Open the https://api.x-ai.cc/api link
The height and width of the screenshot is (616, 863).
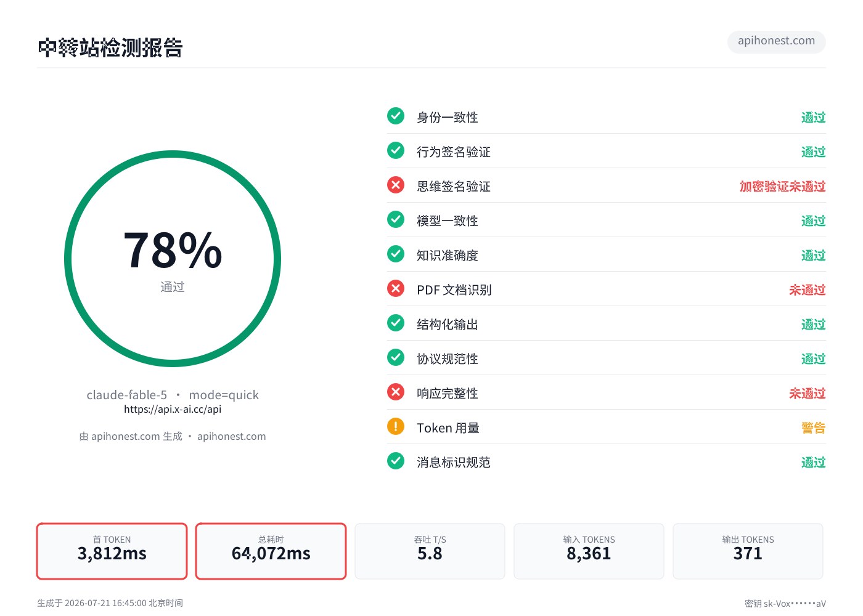pyautogui.click(x=173, y=409)
